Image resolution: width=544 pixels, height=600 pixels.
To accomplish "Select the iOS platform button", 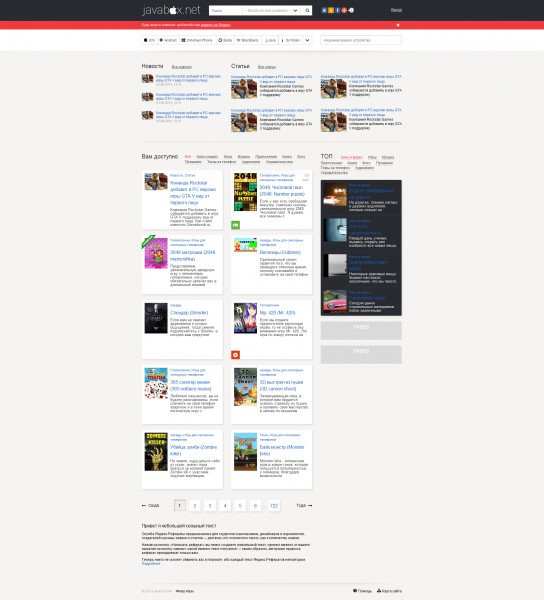I will tap(149, 40).
